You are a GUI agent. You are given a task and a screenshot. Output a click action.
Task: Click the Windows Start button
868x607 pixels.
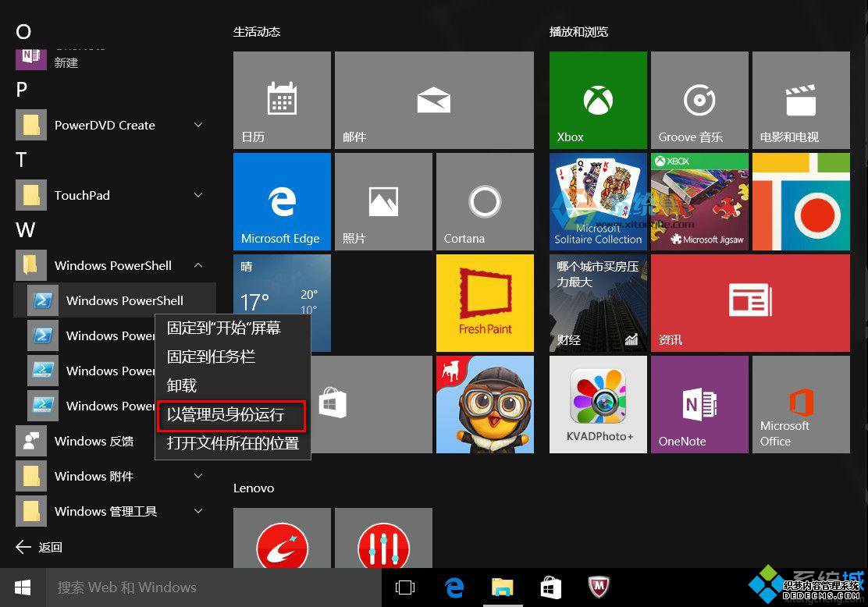point(22,587)
